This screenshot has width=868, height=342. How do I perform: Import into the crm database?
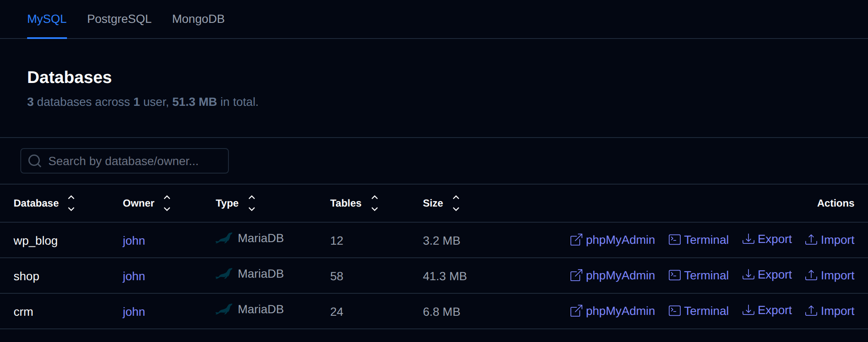(x=829, y=311)
